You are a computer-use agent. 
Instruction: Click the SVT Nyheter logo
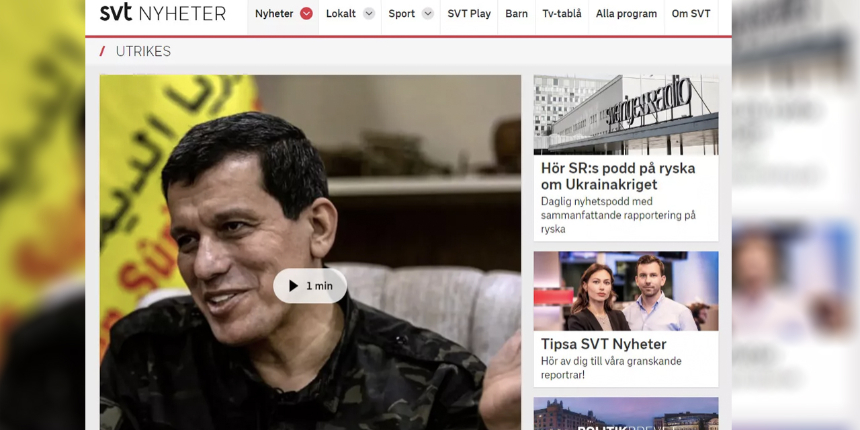pyautogui.click(x=162, y=13)
